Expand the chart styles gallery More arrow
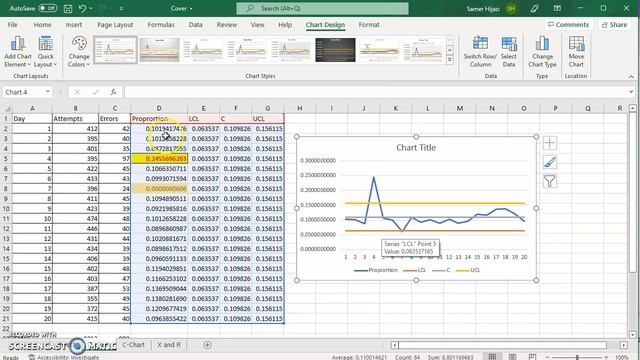This screenshot has width=640, height=360. click(450, 60)
